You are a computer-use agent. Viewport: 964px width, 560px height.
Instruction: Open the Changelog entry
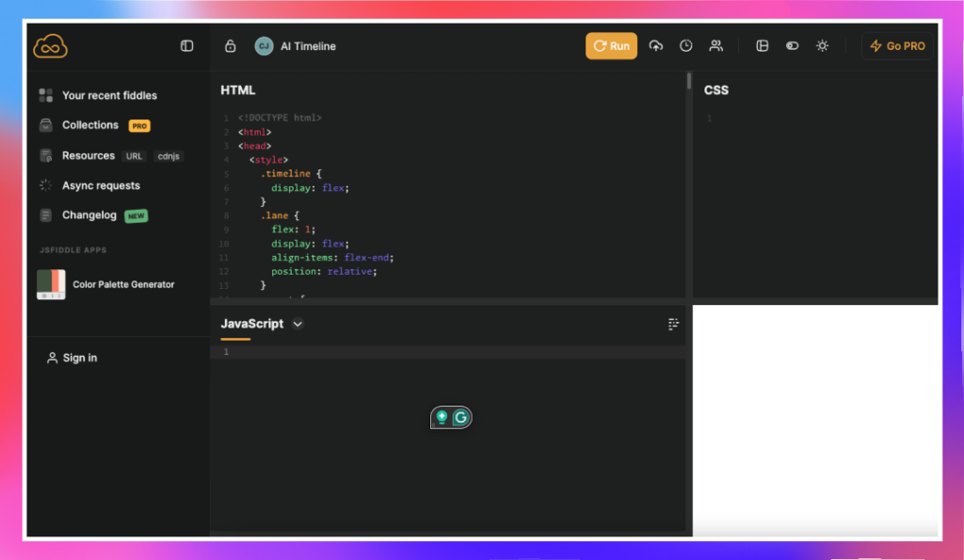[x=89, y=216]
